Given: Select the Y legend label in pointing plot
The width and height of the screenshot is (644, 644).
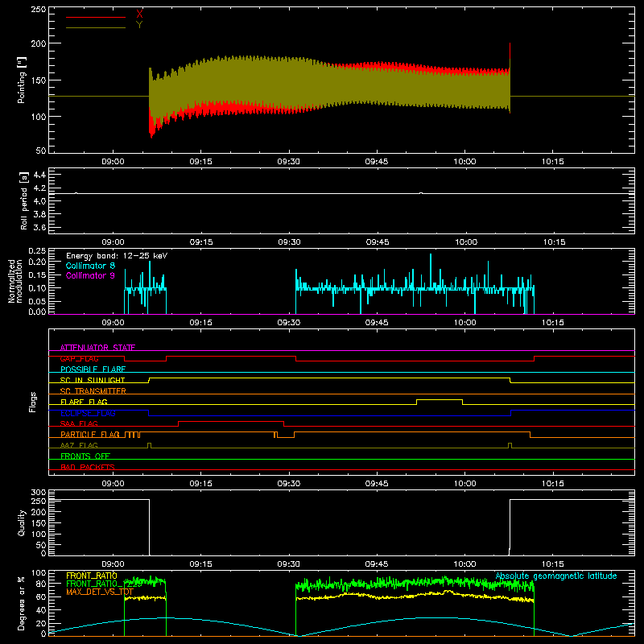Looking at the screenshot, I should pos(139,24).
